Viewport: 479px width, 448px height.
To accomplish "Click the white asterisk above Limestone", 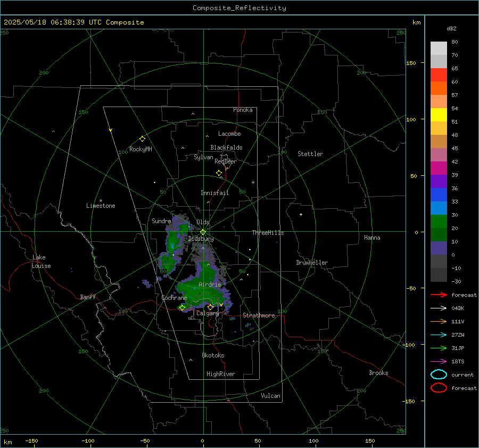I will [101, 201].
